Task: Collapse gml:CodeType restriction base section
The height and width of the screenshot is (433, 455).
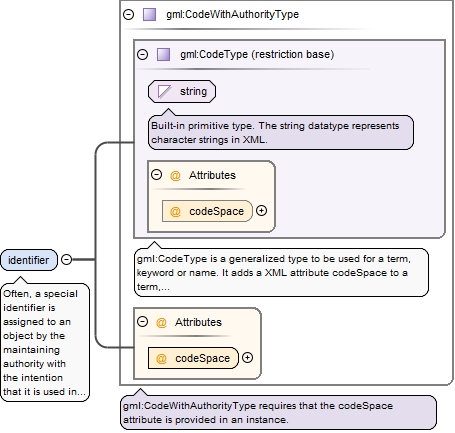Action: pyautogui.click(x=143, y=54)
